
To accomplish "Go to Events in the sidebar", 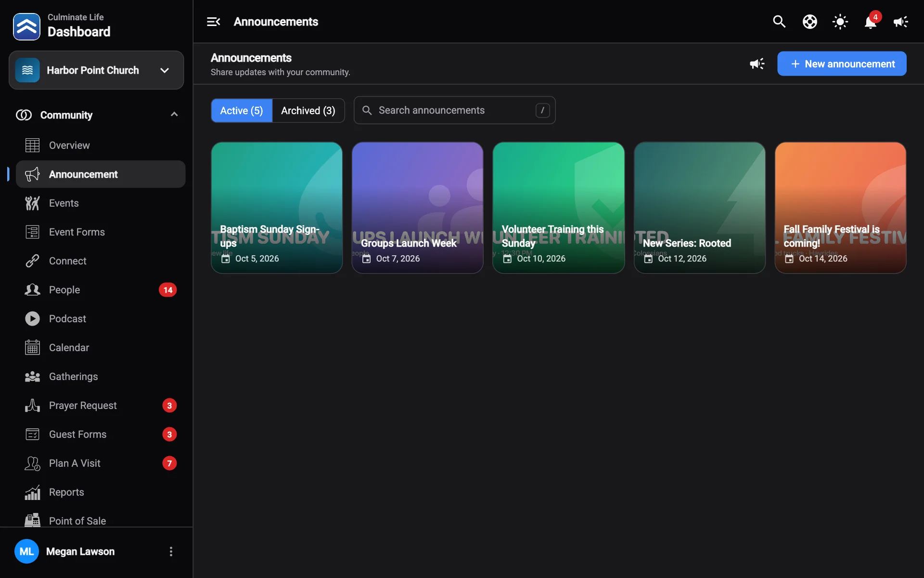I will pyautogui.click(x=101, y=203).
